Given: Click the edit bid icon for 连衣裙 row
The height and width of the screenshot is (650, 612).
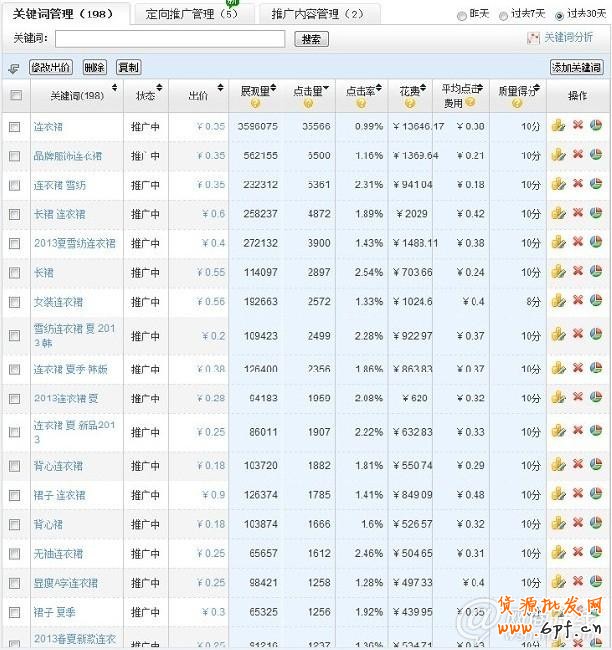Looking at the screenshot, I should [x=558, y=127].
